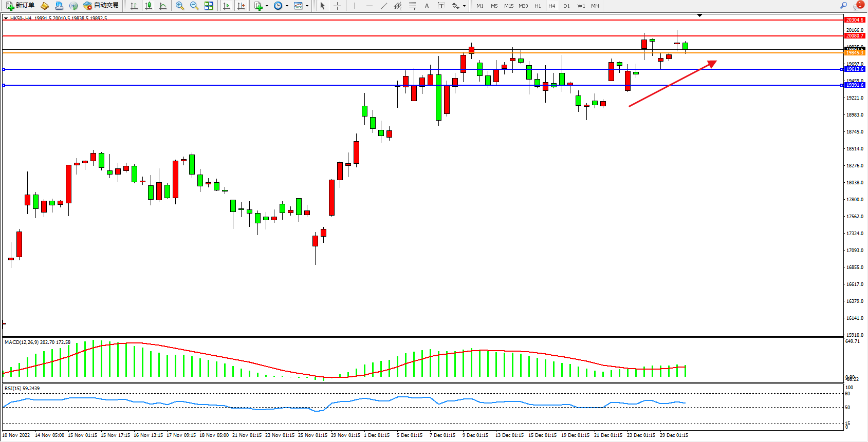Image resolution: width=868 pixels, height=442 pixels.
Task: Switch chart to line chart mode
Action: [x=163, y=6]
